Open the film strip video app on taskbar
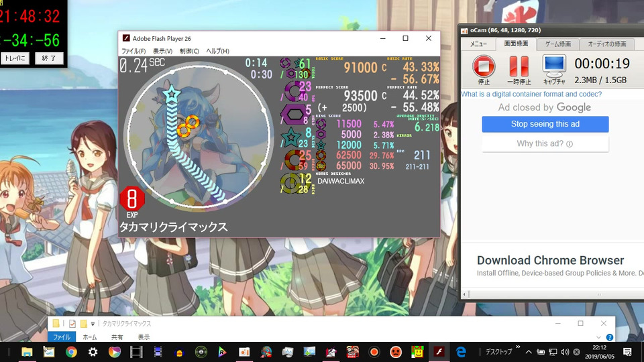 pos(136,352)
